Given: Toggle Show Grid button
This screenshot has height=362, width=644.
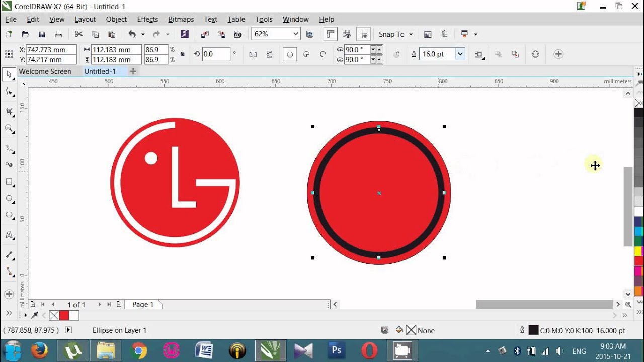Looking at the screenshot, I should coord(347,34).
